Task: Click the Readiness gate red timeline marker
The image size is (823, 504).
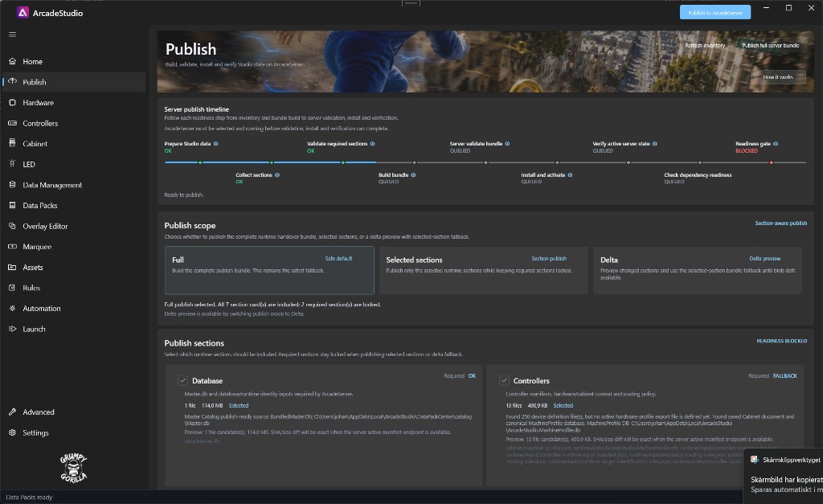Action: point(771,162)
